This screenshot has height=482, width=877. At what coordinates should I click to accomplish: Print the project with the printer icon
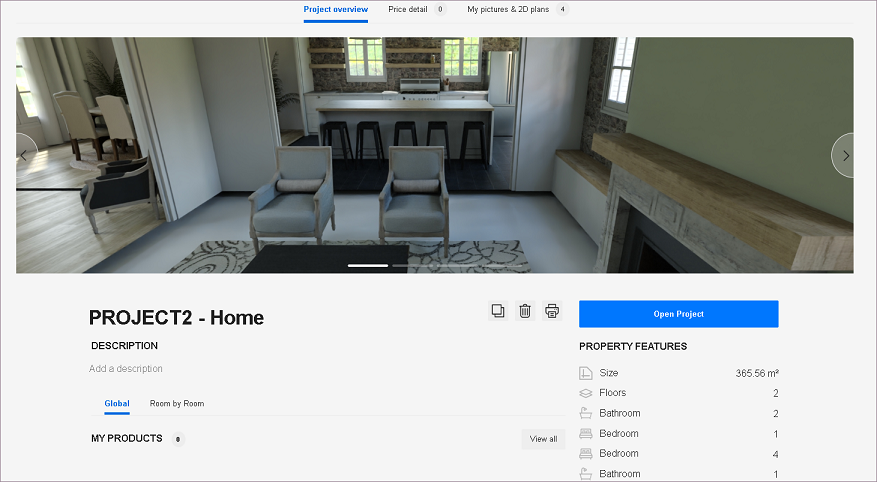[552, 311]
